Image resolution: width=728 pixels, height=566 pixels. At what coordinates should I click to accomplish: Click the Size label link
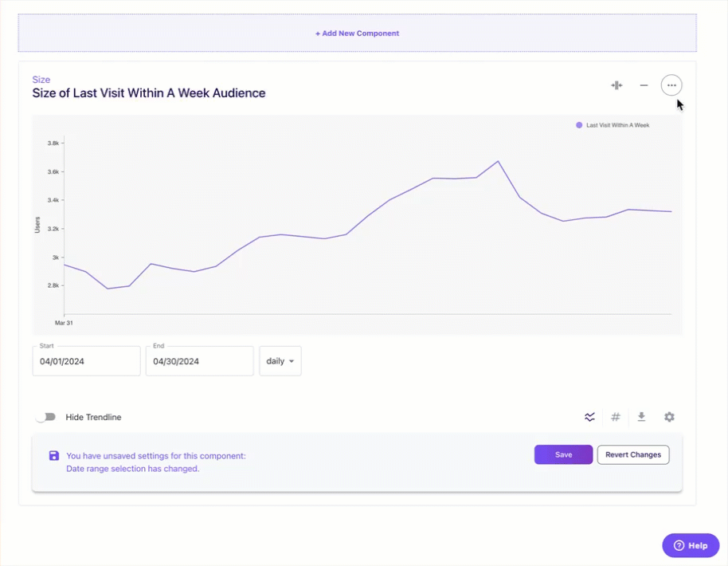click(41, 80)
